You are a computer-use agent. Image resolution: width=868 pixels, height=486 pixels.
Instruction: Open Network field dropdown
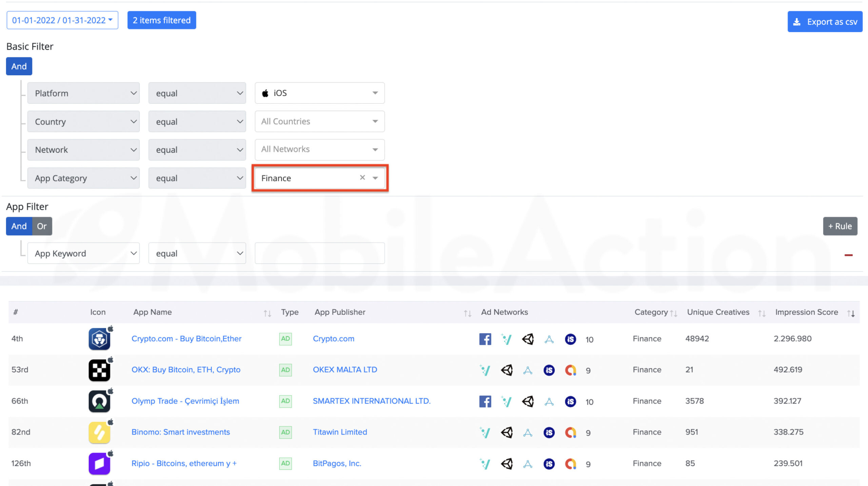[83, 149]
